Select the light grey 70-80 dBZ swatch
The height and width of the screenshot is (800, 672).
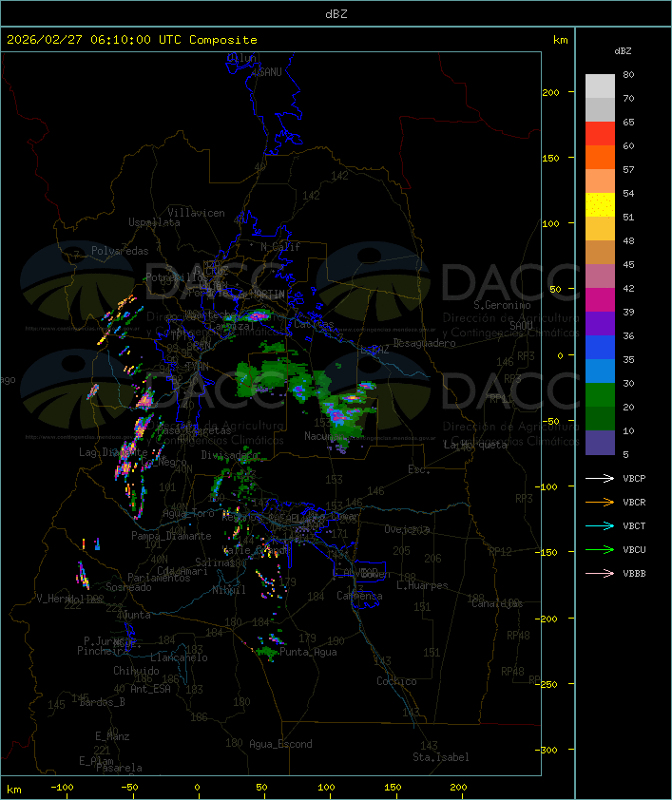600,86
